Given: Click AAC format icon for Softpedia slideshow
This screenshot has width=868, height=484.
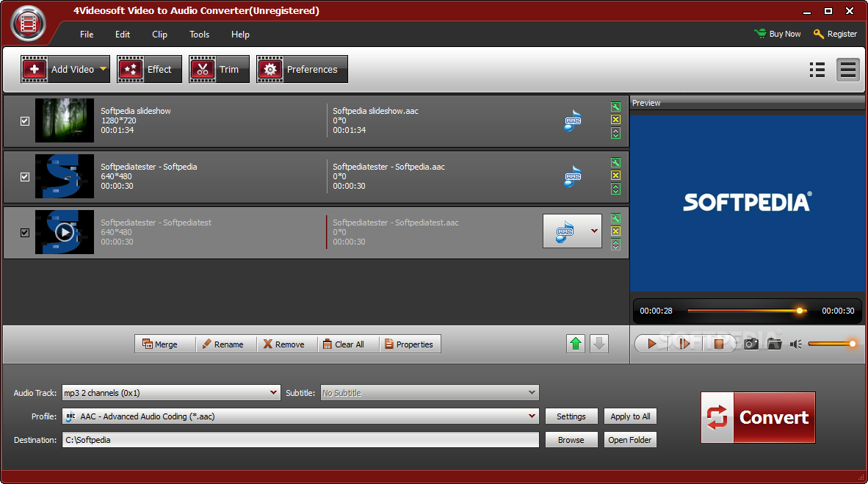Looking at the screenshot, I should click(573, 120).
